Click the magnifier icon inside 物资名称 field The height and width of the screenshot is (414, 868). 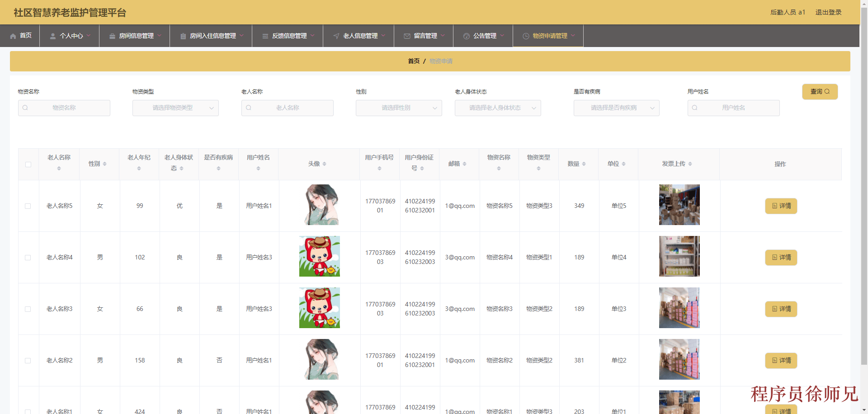pos(25,108)
